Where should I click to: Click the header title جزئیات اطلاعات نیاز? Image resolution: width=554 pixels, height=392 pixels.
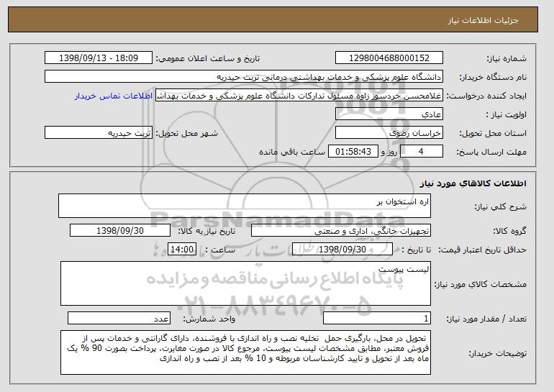pos(483,20)
